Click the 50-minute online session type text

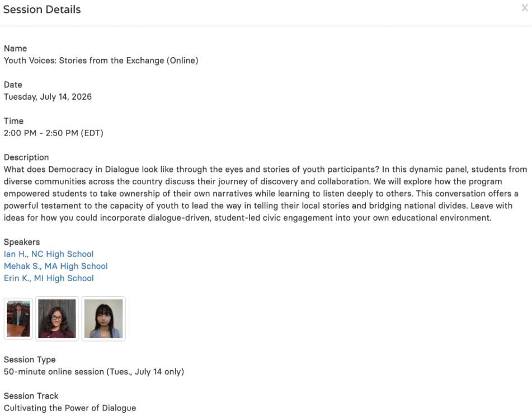94,372
